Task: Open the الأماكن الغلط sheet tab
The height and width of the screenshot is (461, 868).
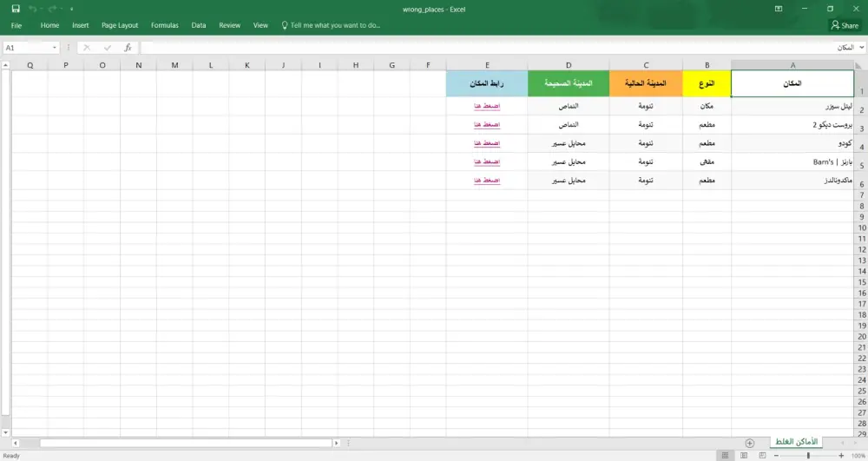Action: pos(796,442)
